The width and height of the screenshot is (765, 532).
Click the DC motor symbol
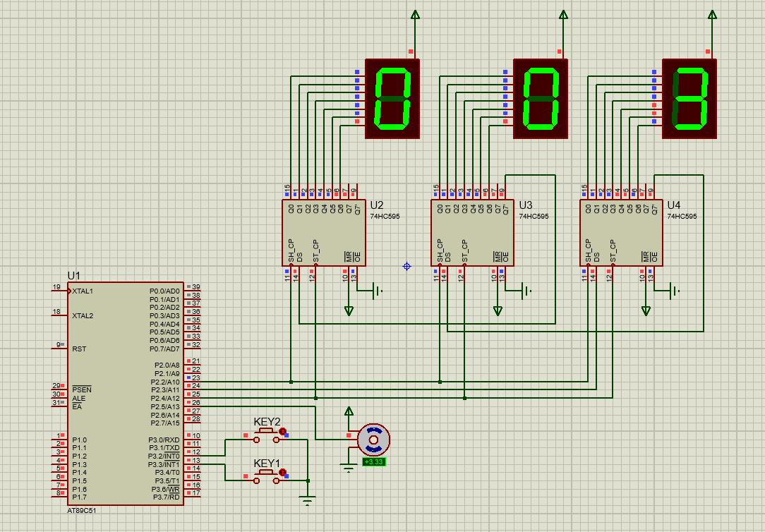click(374, 440)
